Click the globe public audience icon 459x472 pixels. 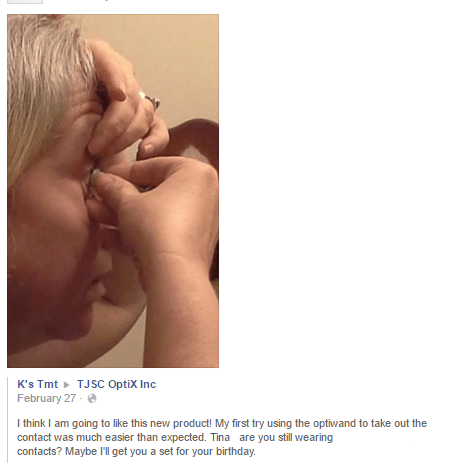(92, 398)
